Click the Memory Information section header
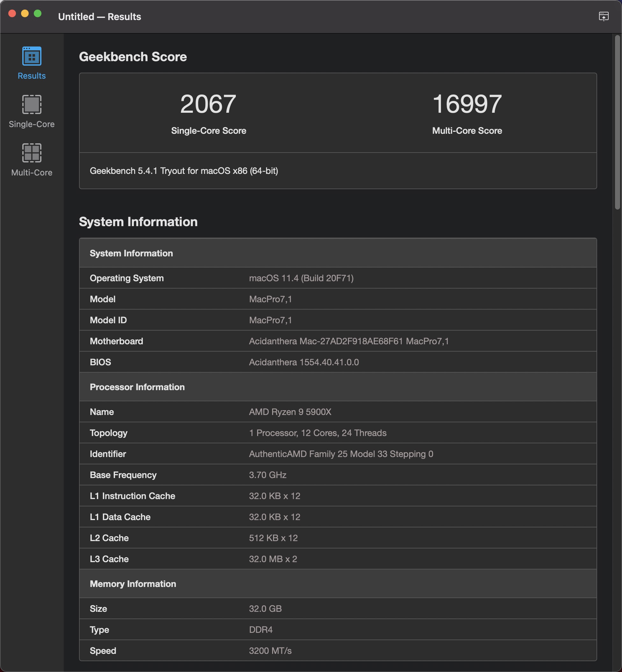This screenshot has width=622, height=672. tap(133, 583)
